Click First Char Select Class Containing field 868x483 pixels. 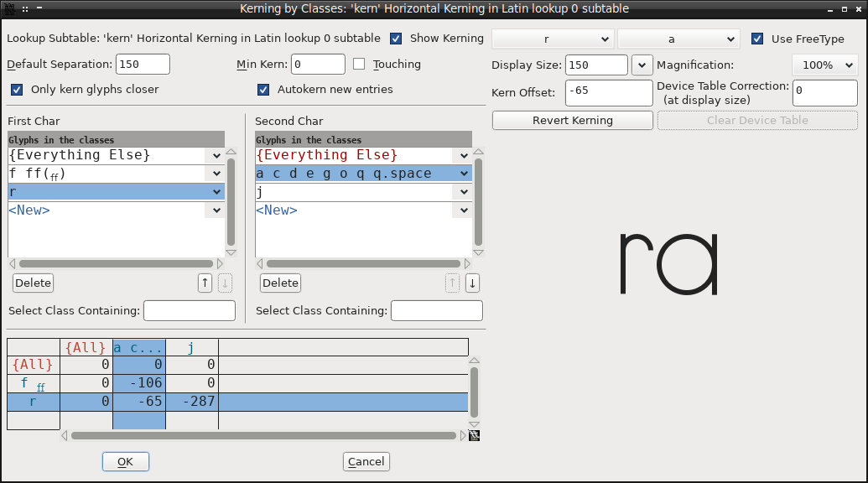tap(190, 311)
